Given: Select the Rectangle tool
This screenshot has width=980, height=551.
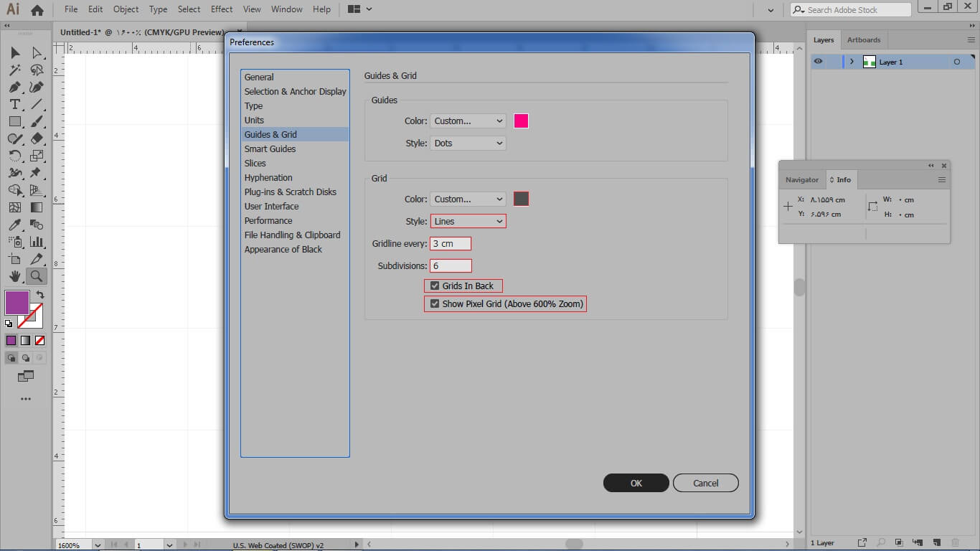Looking at the screenshot, I should click(x=14, y=121).
